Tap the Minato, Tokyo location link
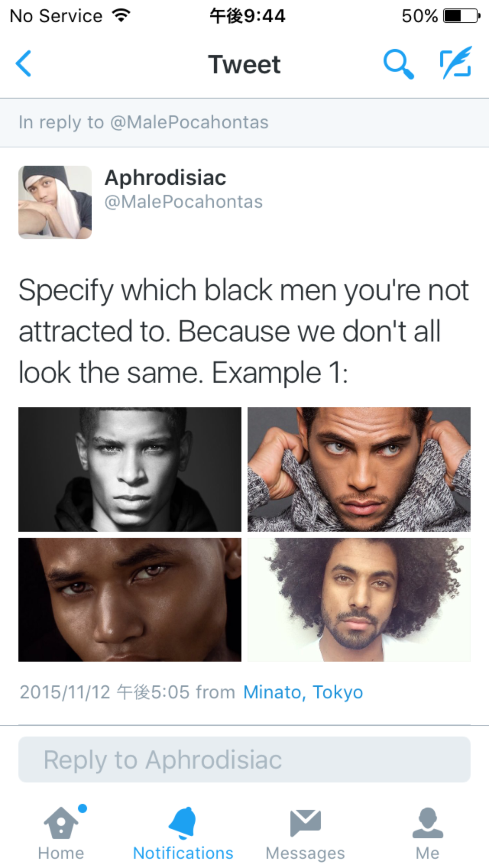Screen dimensions: 489x868 point(303,692)
